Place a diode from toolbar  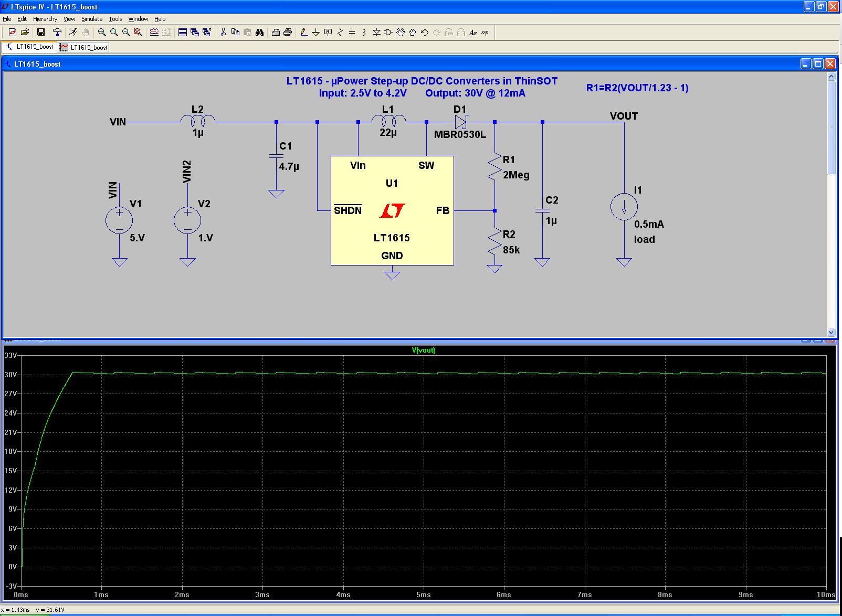click(376, 33)
